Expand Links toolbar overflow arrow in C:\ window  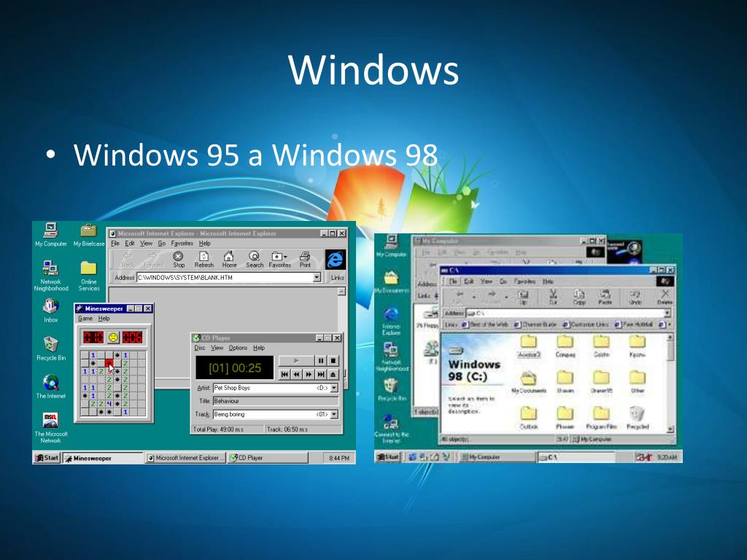[670, 324]
